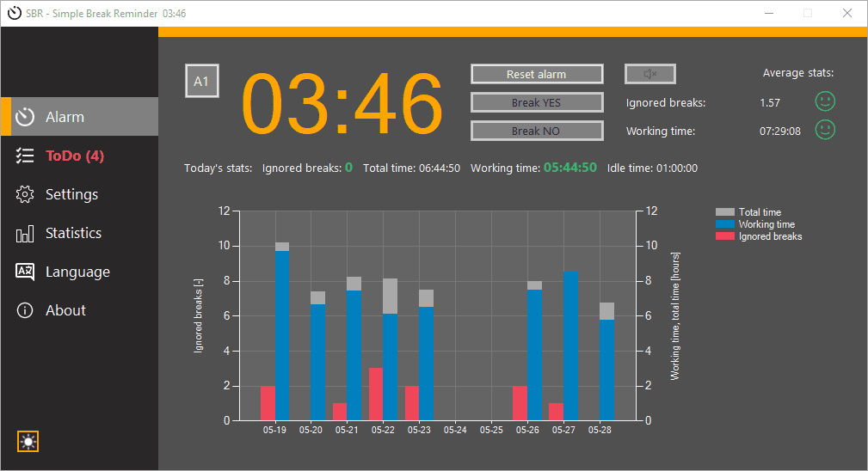Click the Ignored breaks smiley face

point(825,101)
